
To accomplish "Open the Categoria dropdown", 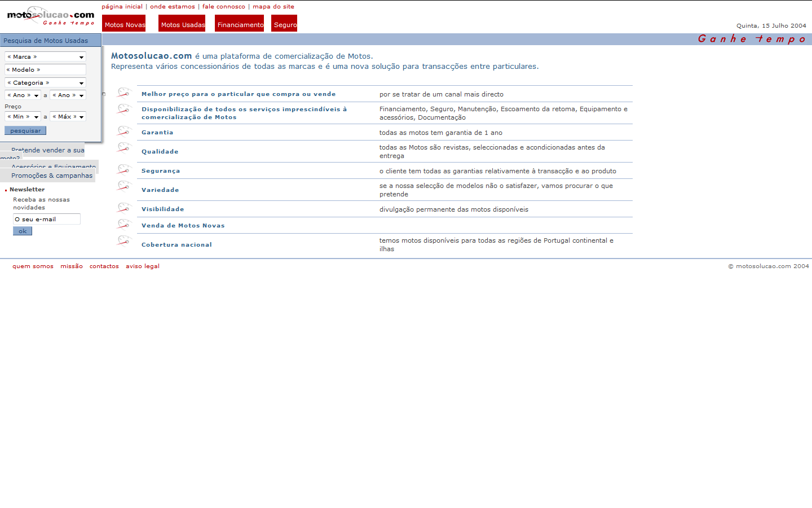I will 45,82.
